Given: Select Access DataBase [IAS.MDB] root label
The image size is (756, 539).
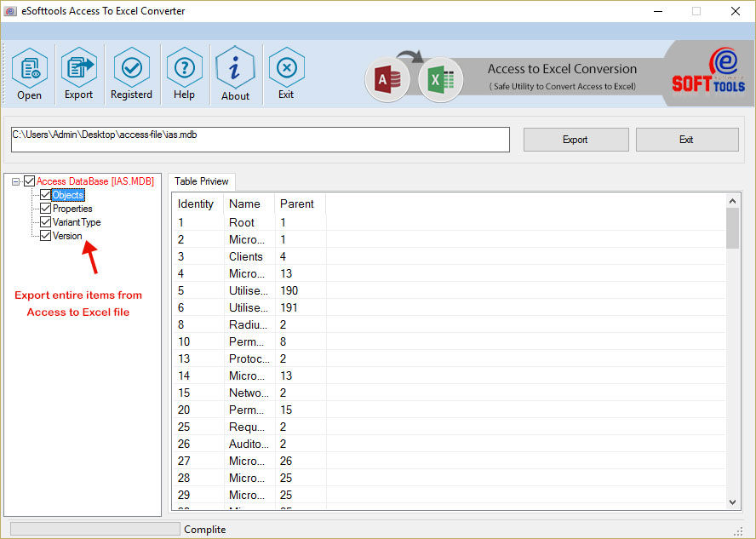Looking at the screenshot, I should click(x=95, y=181).
